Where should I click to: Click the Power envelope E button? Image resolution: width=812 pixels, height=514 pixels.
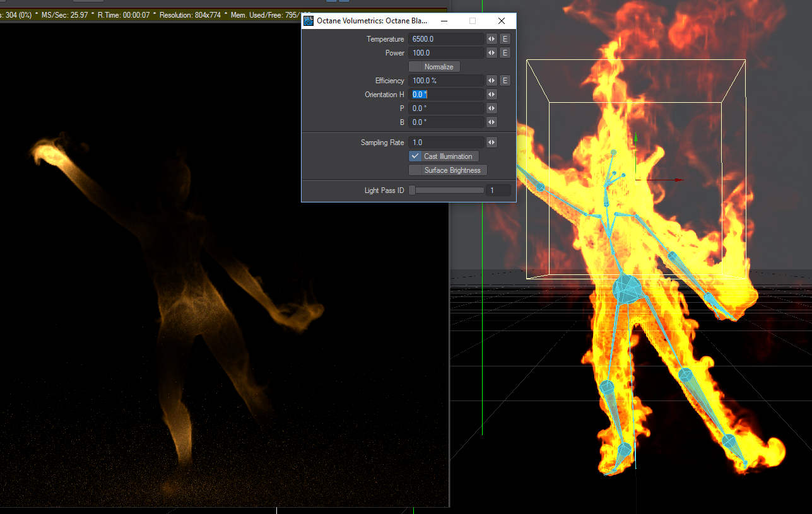pos(505,53)
